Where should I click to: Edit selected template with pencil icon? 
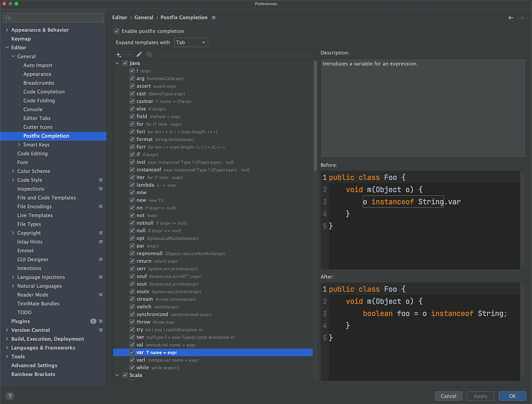click(139, 54)
